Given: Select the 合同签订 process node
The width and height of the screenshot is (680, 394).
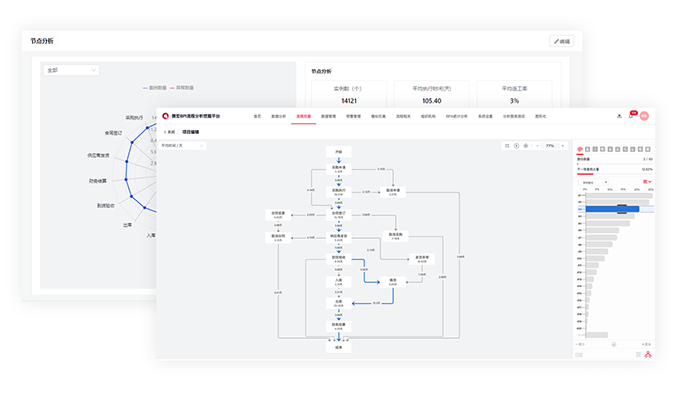Looking at the screenshot, I should 339,215.
